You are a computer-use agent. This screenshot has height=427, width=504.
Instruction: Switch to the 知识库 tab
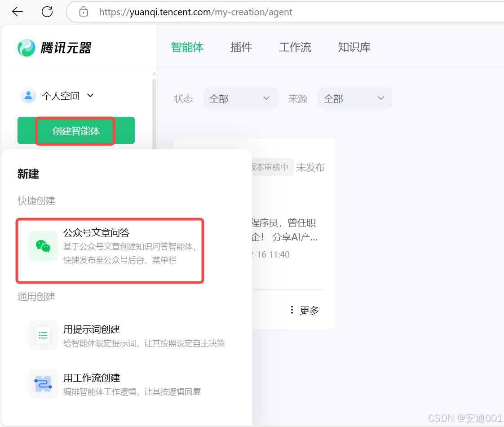354,47
